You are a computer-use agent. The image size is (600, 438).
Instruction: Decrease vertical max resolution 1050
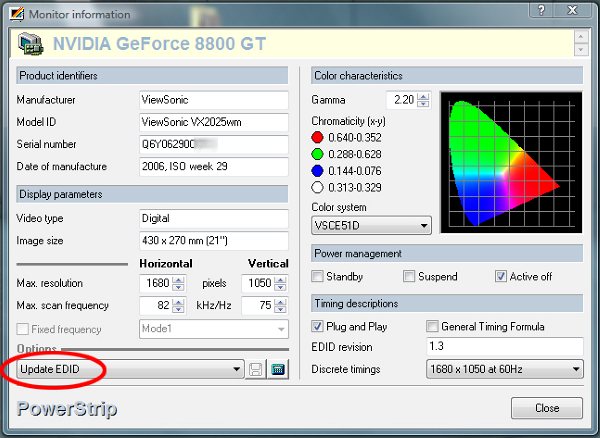[x=280, y=287]
